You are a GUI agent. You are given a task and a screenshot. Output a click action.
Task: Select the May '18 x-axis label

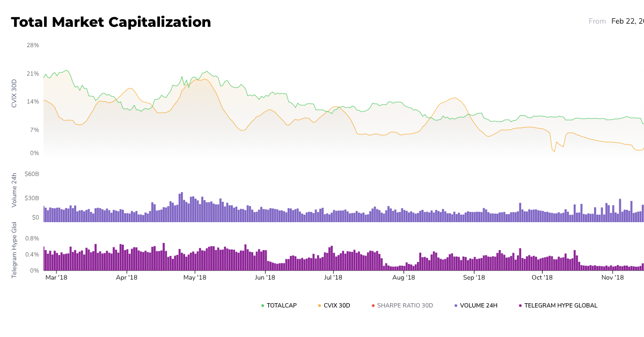[x=195, y=278]
